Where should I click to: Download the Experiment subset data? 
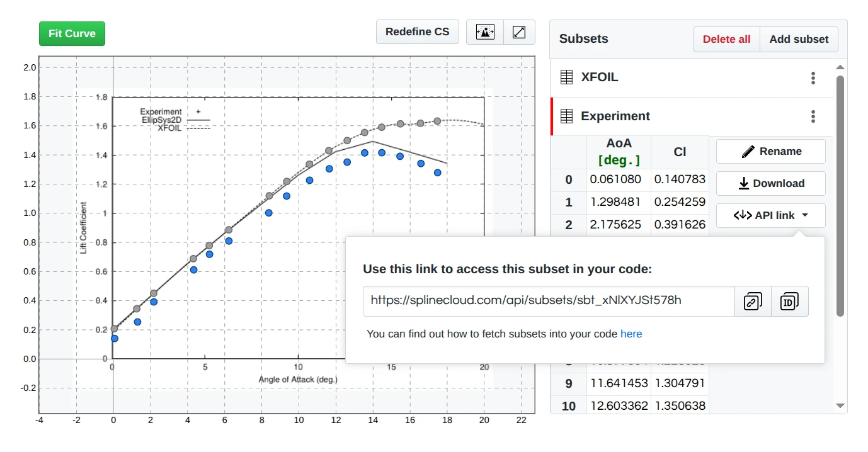(x=770, y=183)
